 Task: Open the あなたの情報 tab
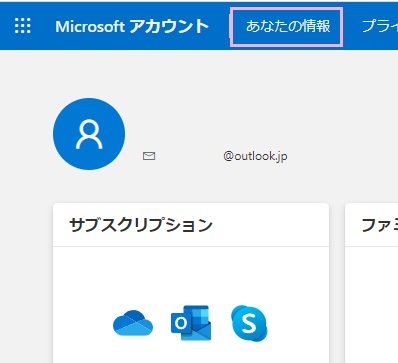tap(287, 27)
